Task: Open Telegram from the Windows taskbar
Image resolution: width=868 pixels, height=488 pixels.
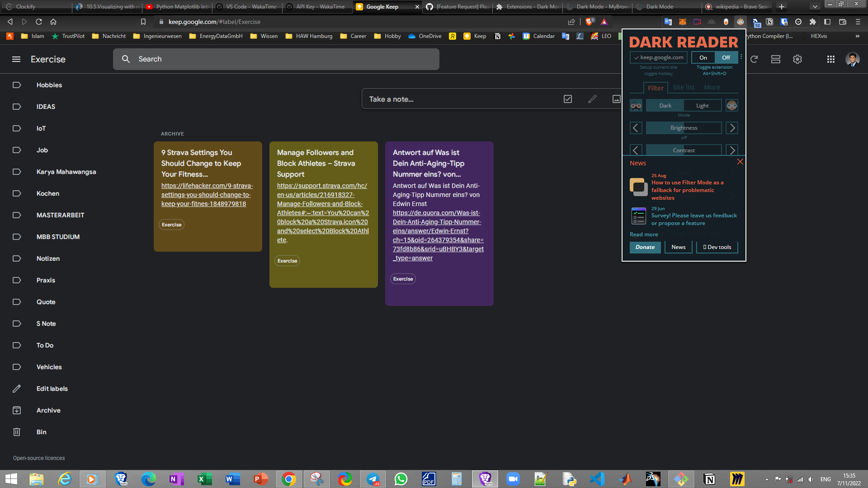Action: click(x=373, y=479)
